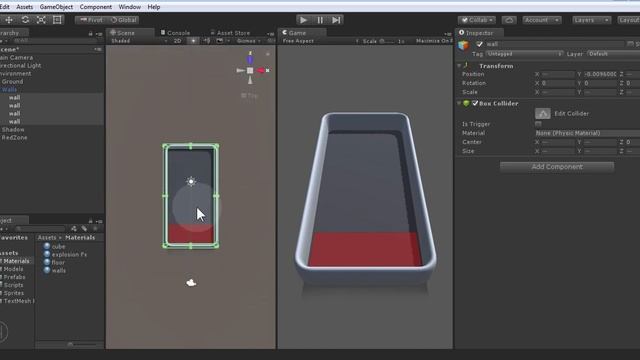Enable the Is Trigger checkbox
Screen dimensions: 640x360
[538, 124]
